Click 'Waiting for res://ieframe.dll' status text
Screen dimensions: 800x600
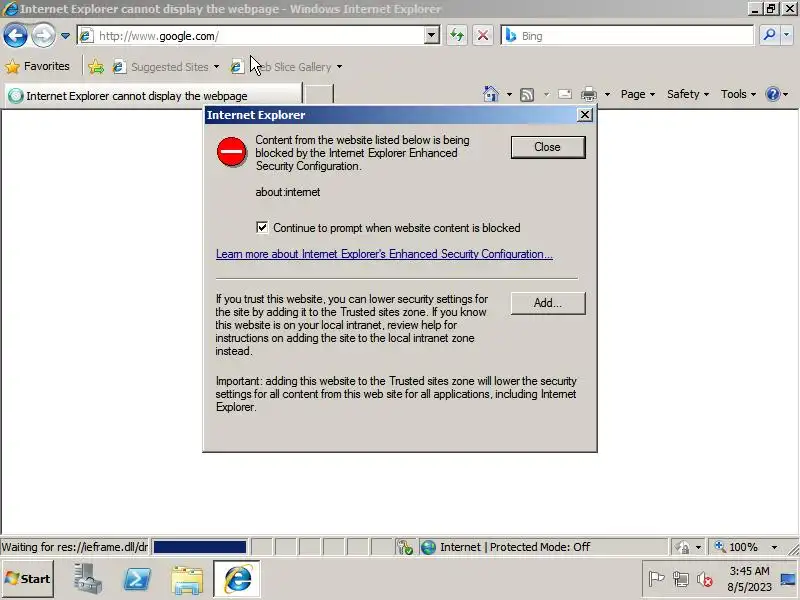coord(74,547)
